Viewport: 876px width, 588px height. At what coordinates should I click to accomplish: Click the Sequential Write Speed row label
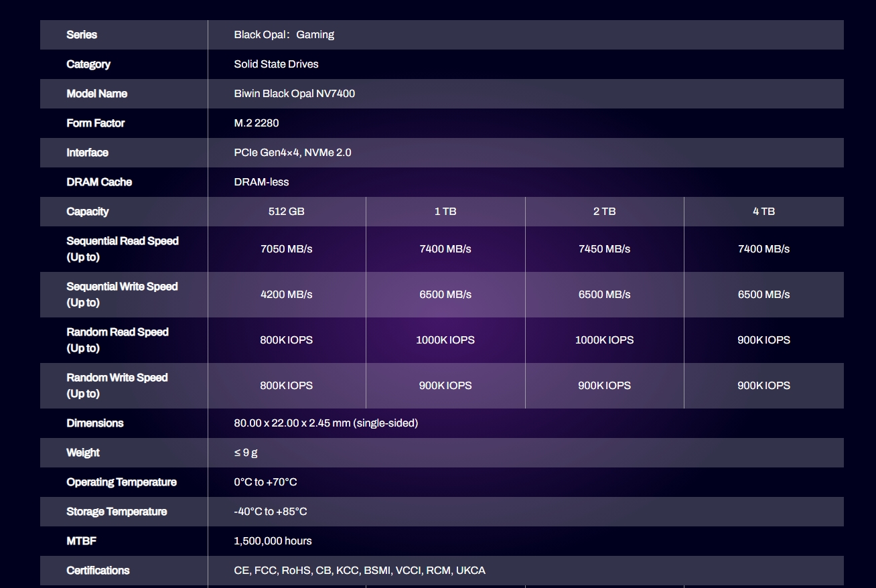[122, 295]
